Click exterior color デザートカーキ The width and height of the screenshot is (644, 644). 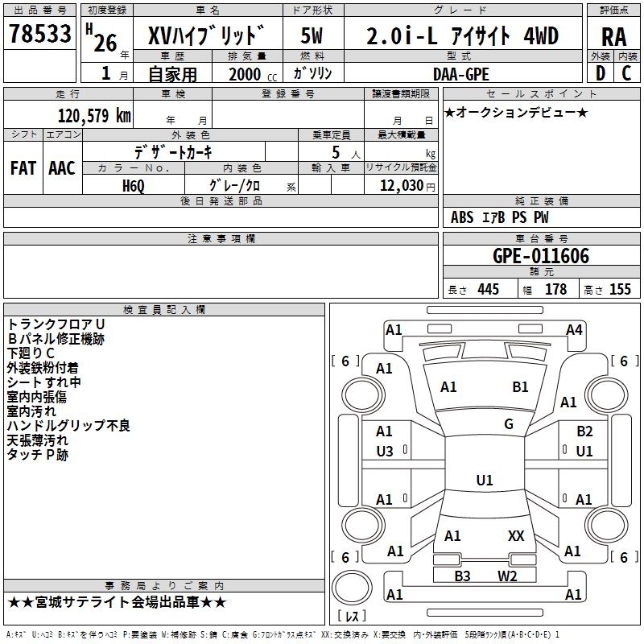(x=173, y=152)
